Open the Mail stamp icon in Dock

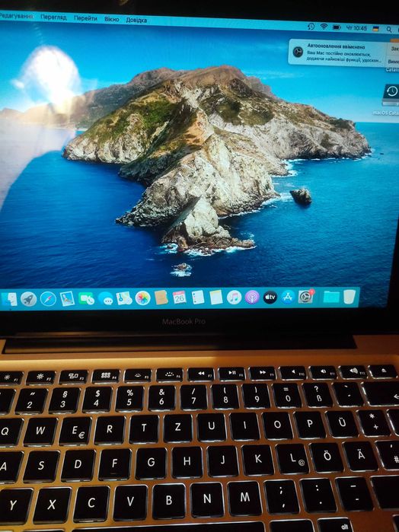[x=67, y=298]
